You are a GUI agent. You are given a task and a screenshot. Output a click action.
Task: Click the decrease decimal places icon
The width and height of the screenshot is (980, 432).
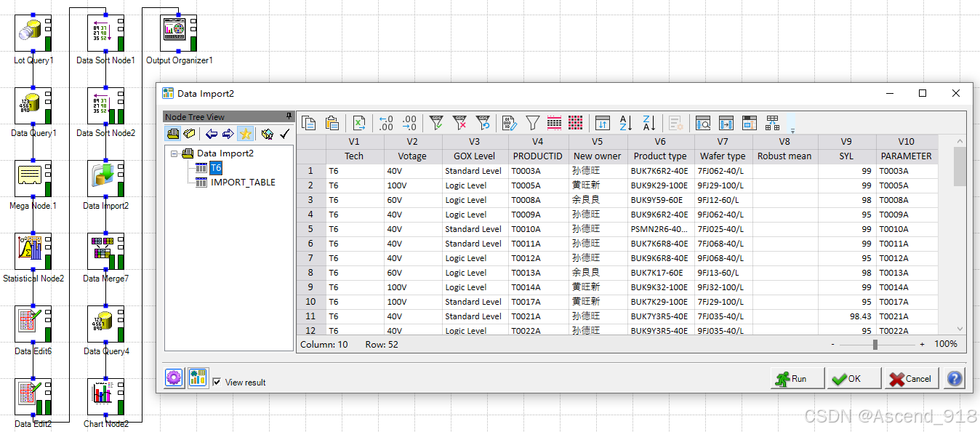(385, 122)
